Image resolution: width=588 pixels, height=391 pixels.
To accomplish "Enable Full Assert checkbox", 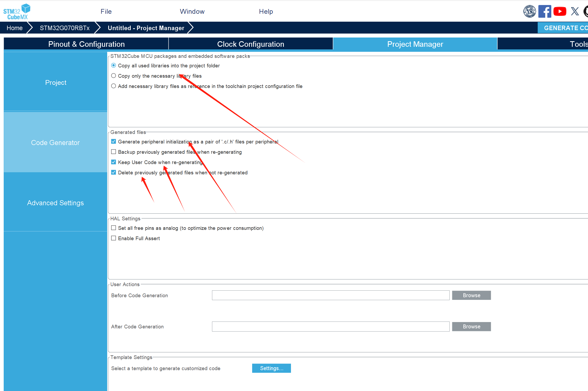I will pos(114,238).
